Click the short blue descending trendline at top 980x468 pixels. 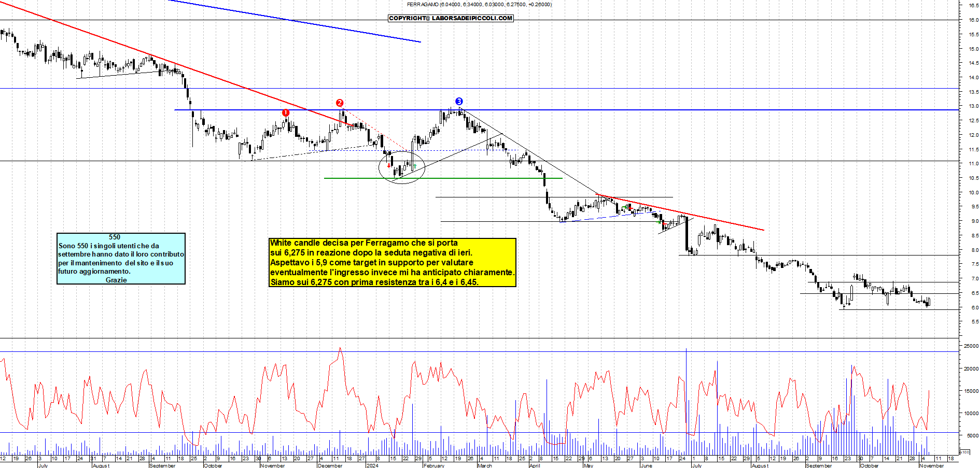tap(295, 21)
